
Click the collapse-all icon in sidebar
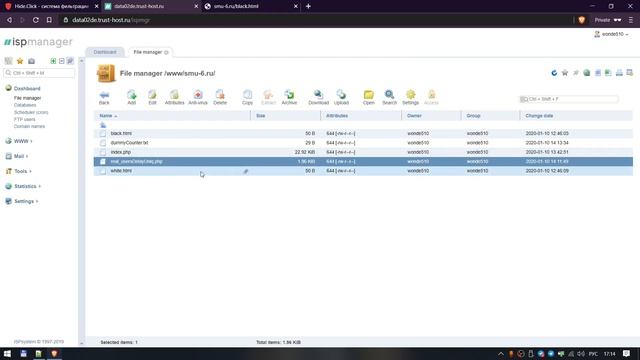(x=62, y=61)
